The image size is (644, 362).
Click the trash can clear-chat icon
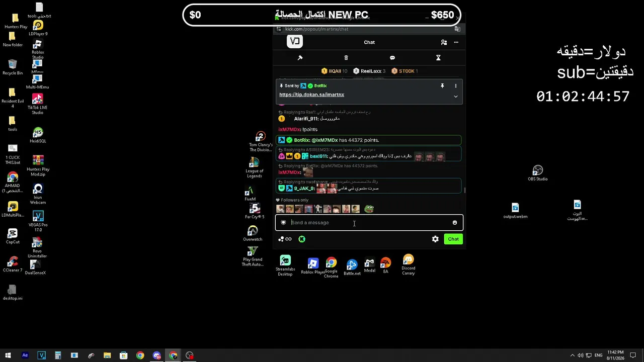[346, 58]
